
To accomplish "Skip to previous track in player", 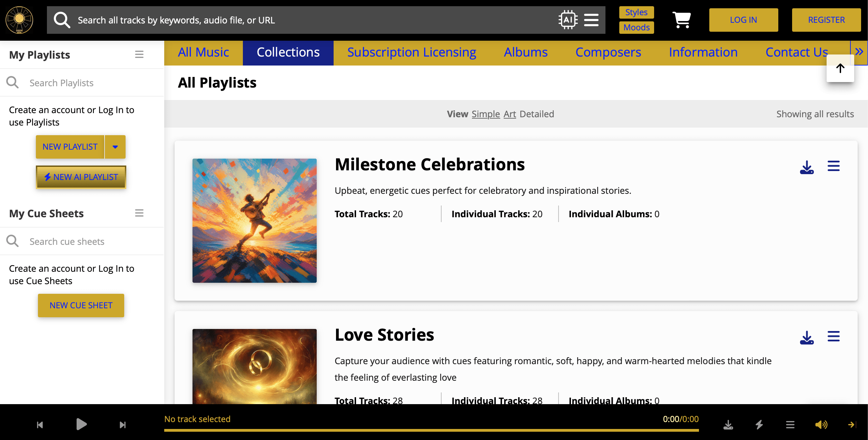I will (x=40, y=425).
